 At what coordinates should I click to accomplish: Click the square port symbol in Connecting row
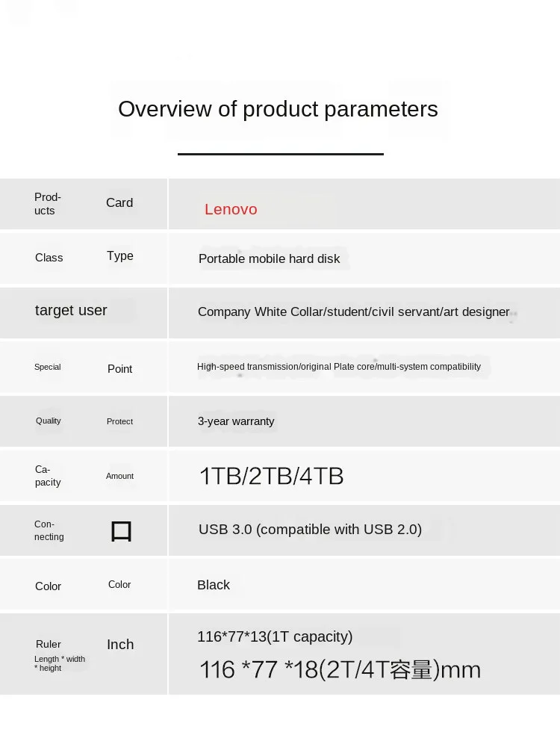click(x=121, y=531)
